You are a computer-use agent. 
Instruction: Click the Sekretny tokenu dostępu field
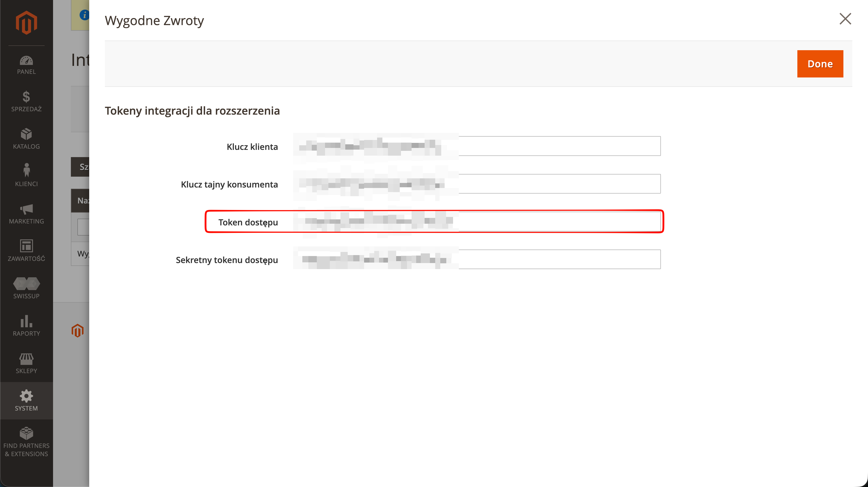(x=477, y=259)
